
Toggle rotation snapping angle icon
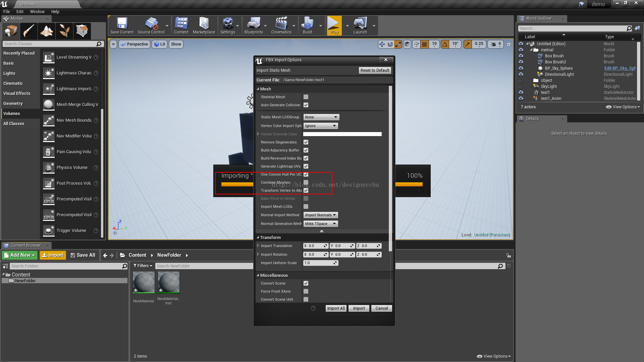pyautogui.click(x=445, y=44)
